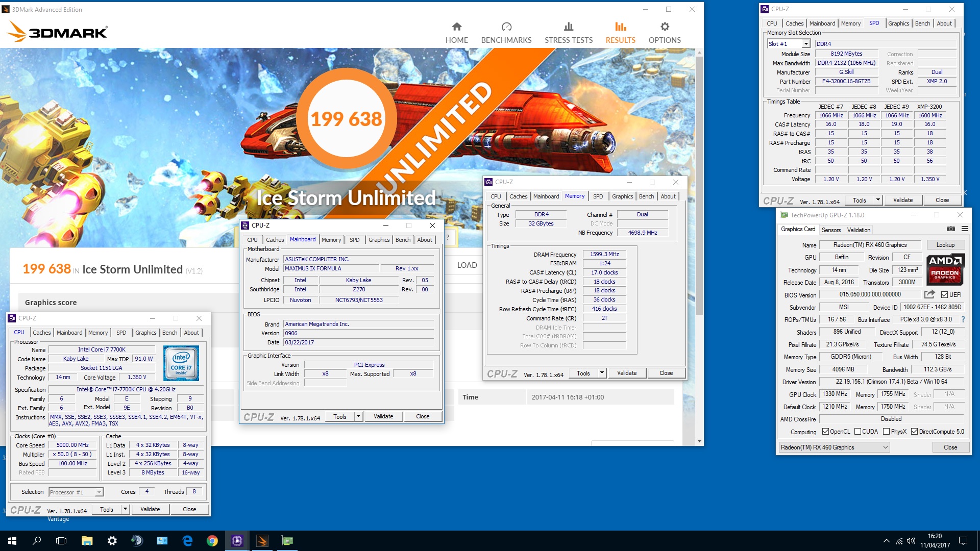980x551 pixels.
Task: Click the Part Number F4-3200C16-8GTZB field
Action: 846,81
